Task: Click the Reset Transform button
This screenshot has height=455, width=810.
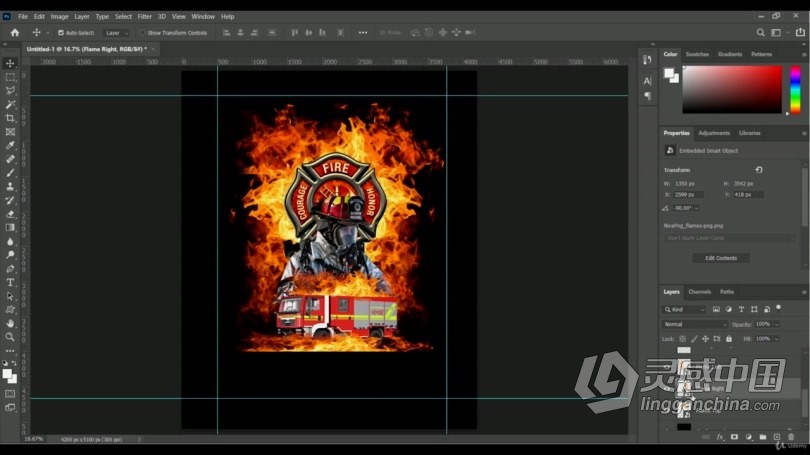Action: (x=759, y=169)
